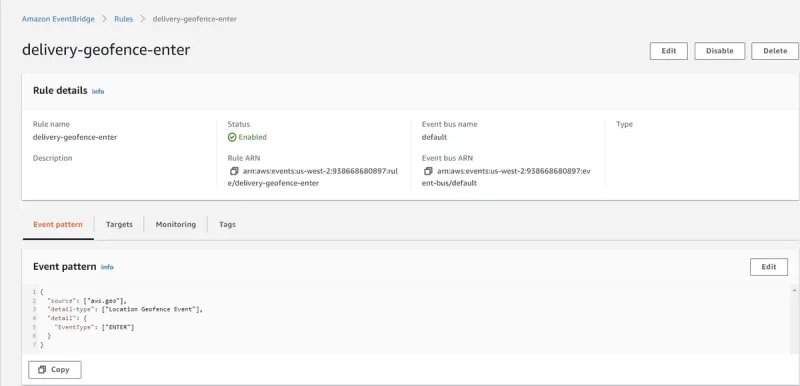The height and width of the screenshot is (386, 800).
Task: Select the Event pattern tab
Action: tap(58, 224)
